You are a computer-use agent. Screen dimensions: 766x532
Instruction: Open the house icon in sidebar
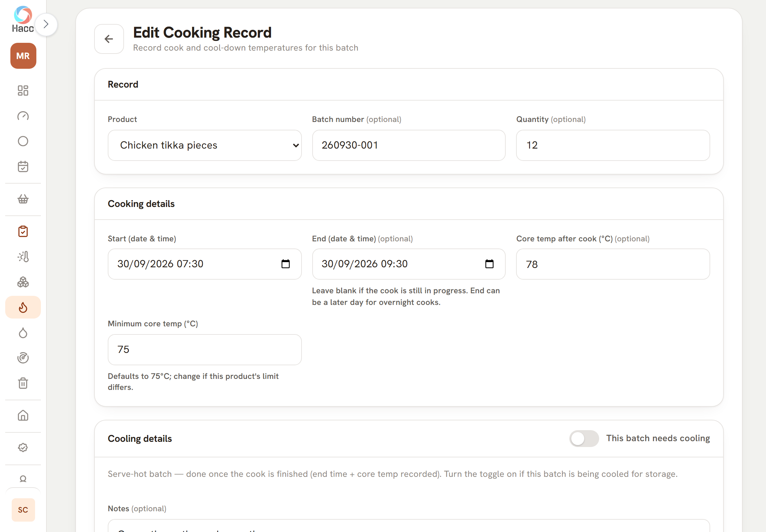23,416
